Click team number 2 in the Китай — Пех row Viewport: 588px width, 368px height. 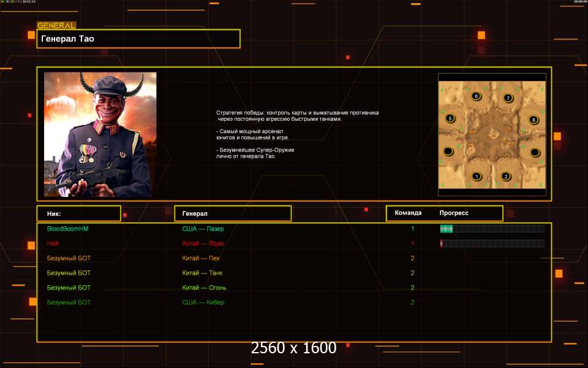pos(412,258)
